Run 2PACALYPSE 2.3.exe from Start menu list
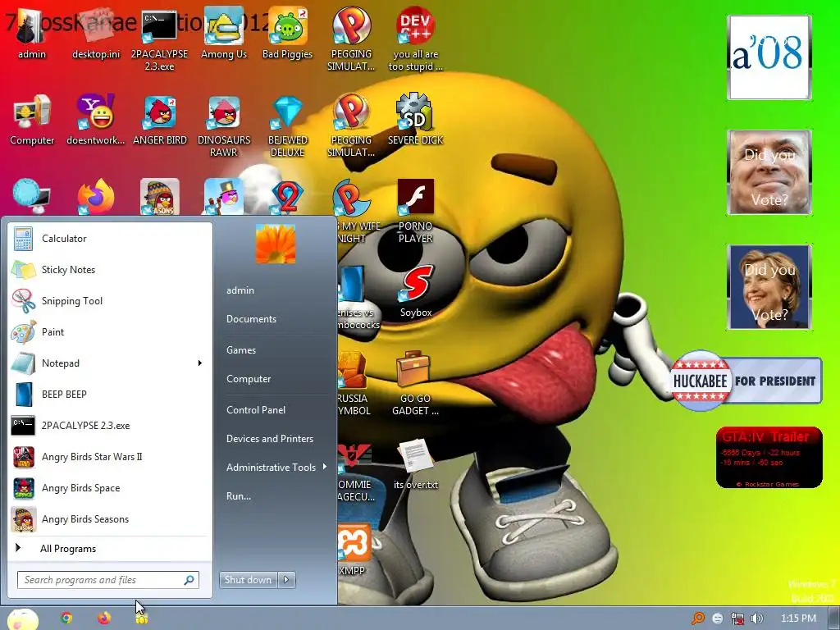 (109, 426)
